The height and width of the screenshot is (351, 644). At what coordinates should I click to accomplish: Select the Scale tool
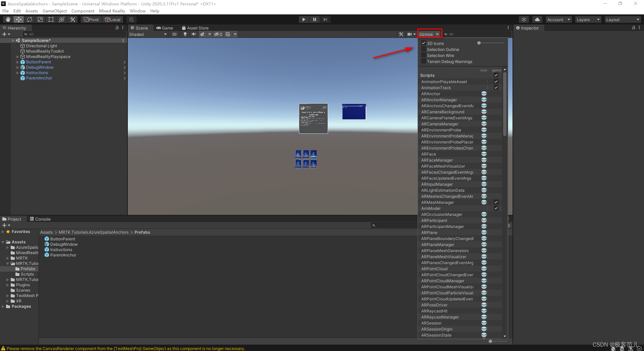40,19
